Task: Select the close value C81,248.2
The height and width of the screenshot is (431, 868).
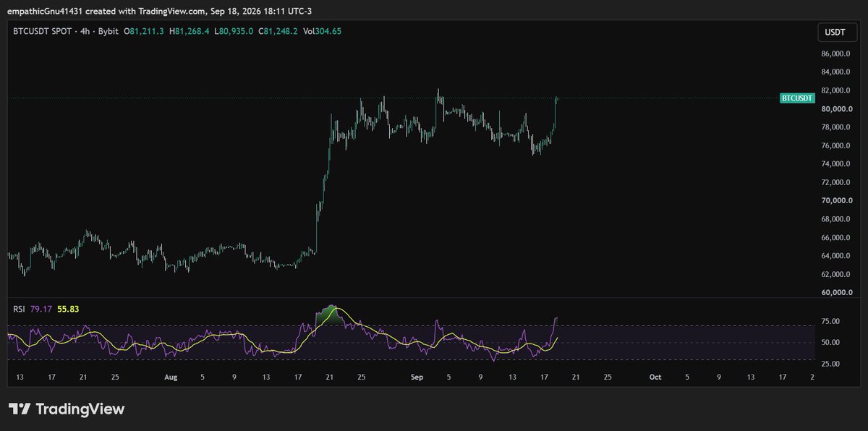Action: [278, 32]
